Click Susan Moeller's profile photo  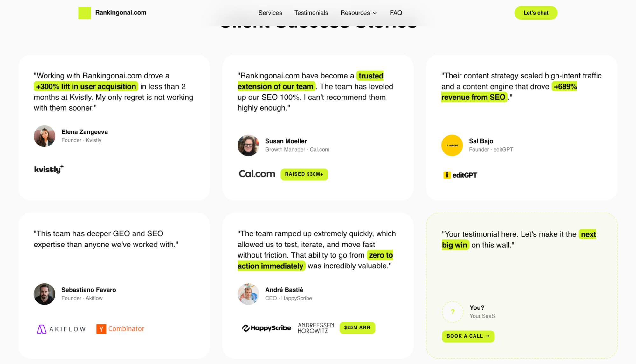click(x=248, y=145)
